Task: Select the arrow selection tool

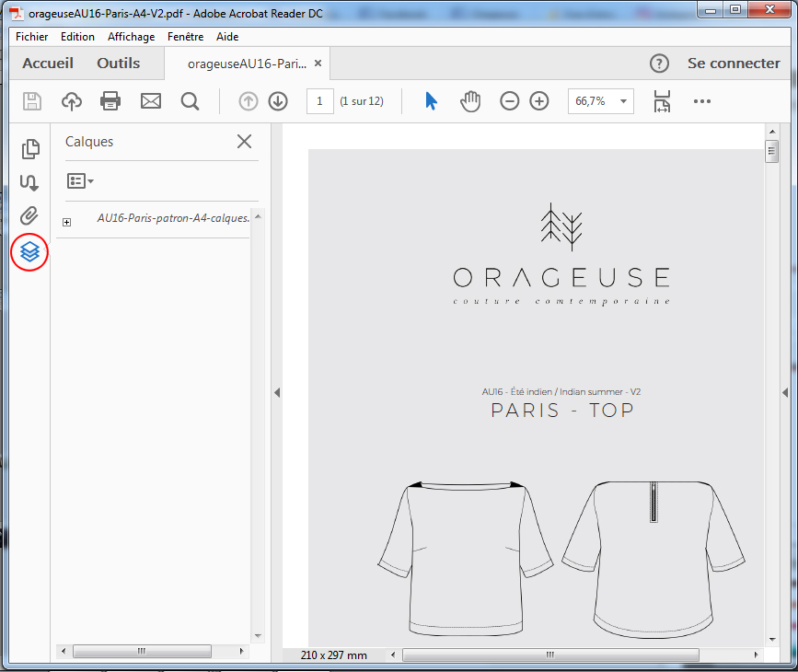Action: [431, 101]
